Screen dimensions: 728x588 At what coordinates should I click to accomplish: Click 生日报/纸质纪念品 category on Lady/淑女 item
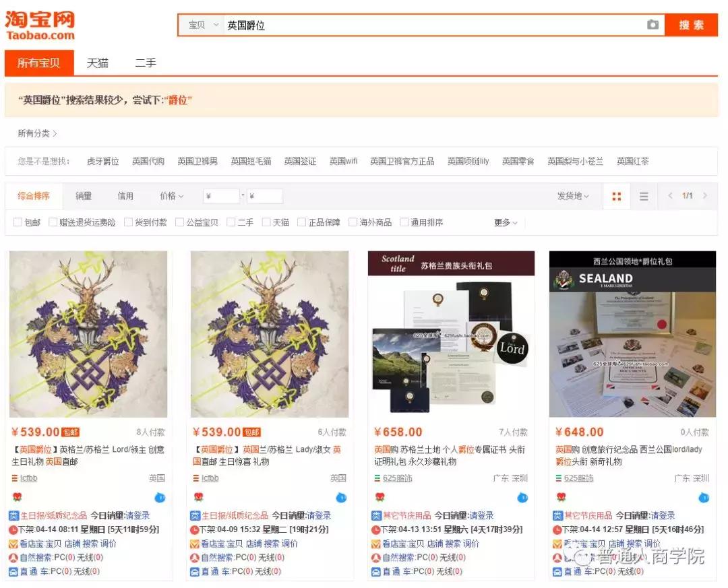click(235, 516)
